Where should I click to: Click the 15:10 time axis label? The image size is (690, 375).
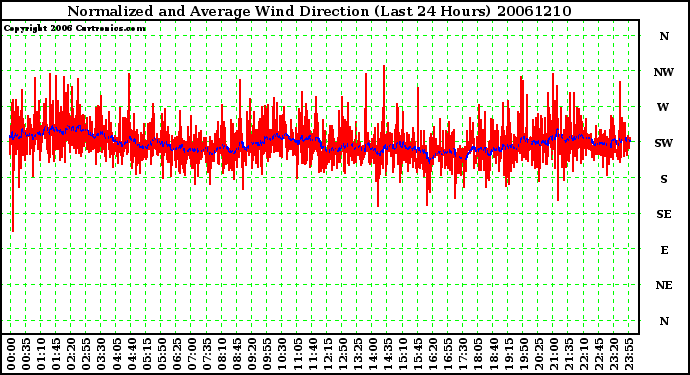click(x=402, y=354)
